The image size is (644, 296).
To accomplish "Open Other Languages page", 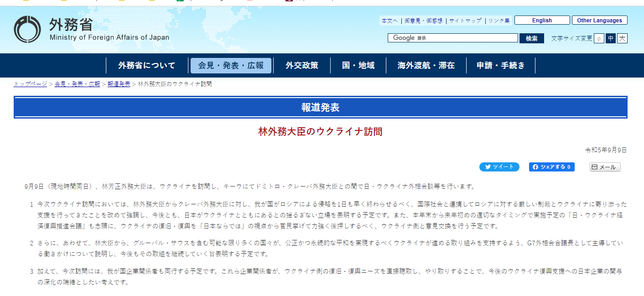I will (599, 21).
